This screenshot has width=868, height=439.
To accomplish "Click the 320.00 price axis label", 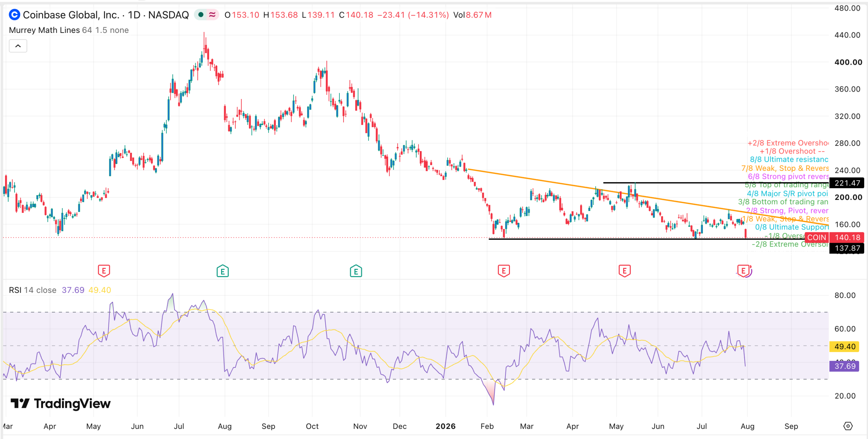I will [x=847, y=116].
